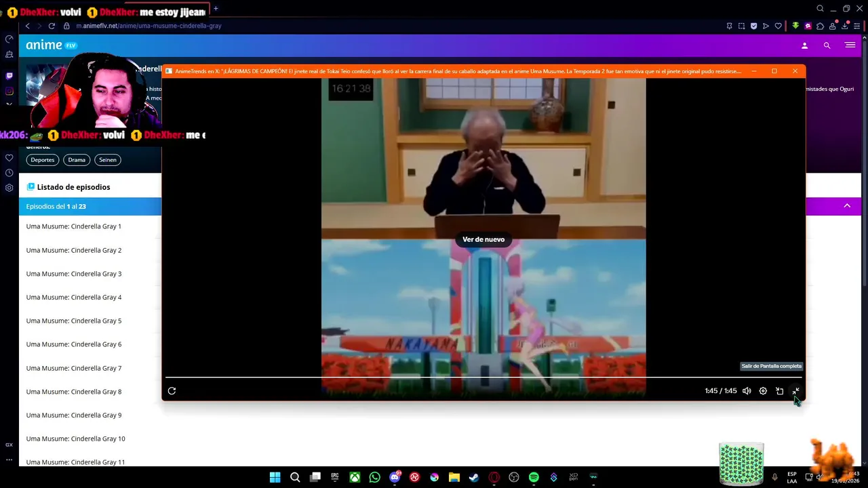The width and height of the screenshot is (868, 488).
Task: Open the sidebar history clock icon
Action: (9, 173)
